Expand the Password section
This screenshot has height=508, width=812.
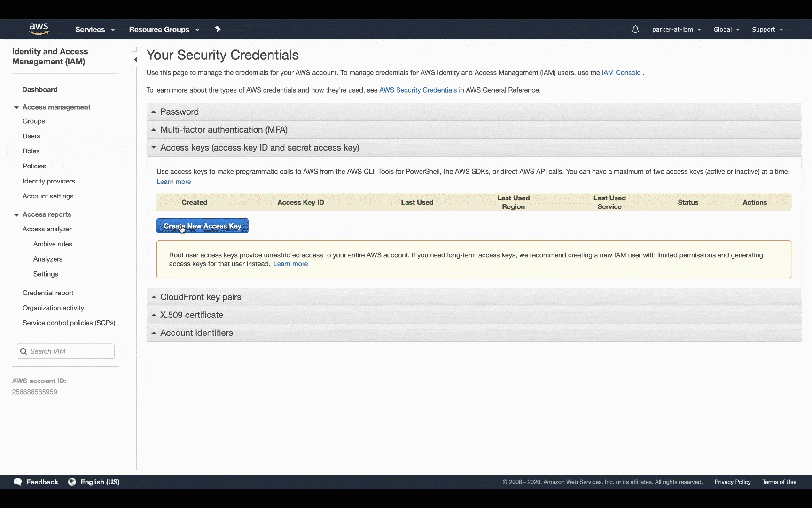180,111
